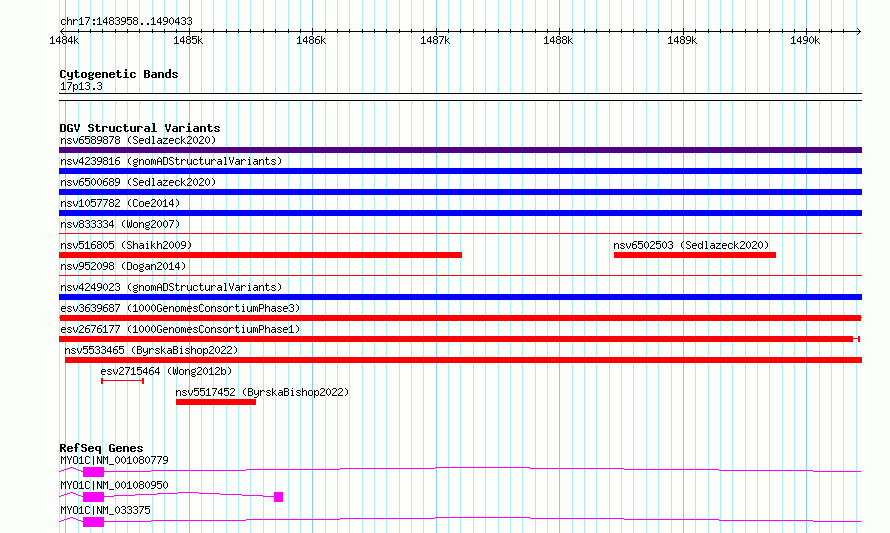Click the nsv833334 (Wong2007) label
This screenshot has height=533, width=890.
(120, 224)
